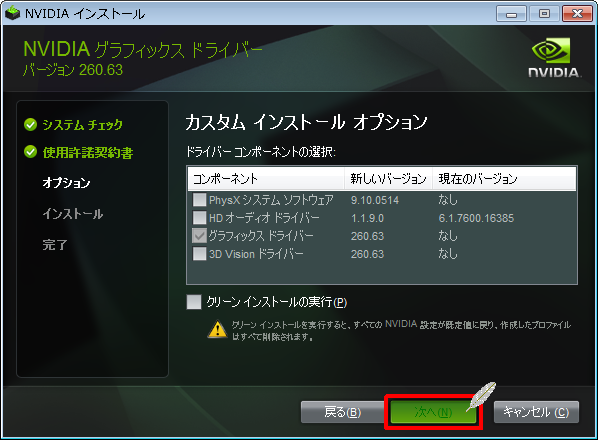
Task: Click the 次へ(N) button
Action: pyautogui.click(x=433, y=412)
